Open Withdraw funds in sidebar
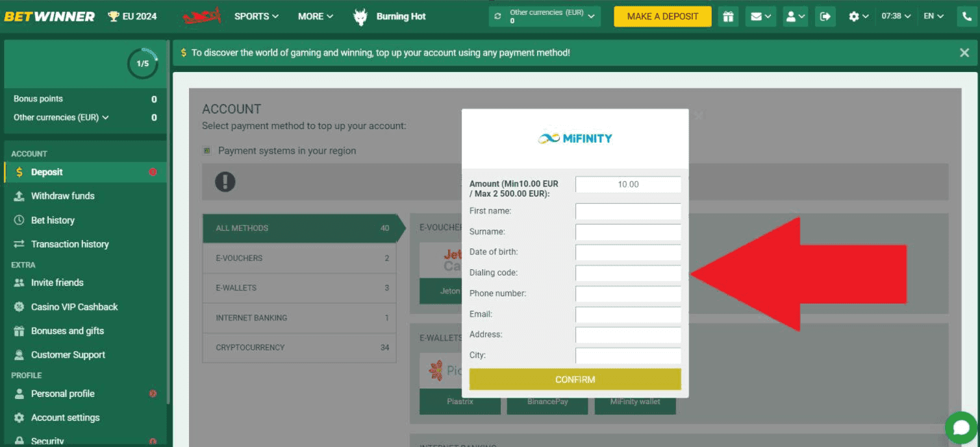 pos(62,196)
